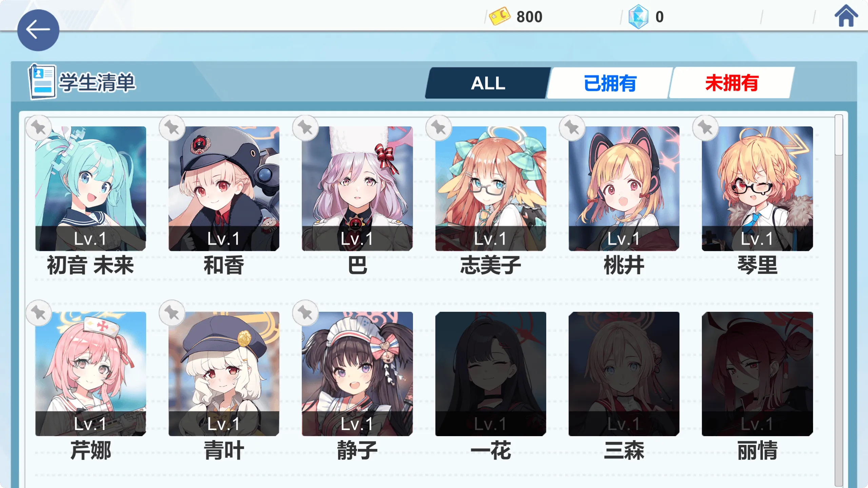
Task: Go back using the arrow button
Action: (38, 30)
